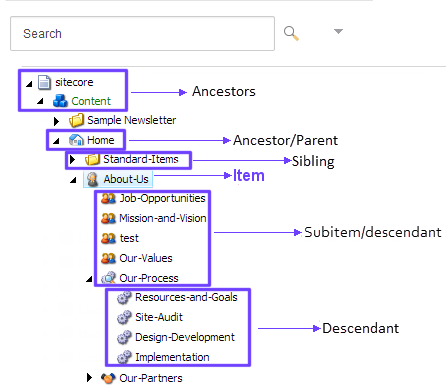Image resolution: width=446 pixels, height=388 pixels.
Task: Select the Implementation item
Action: (172, 357)
